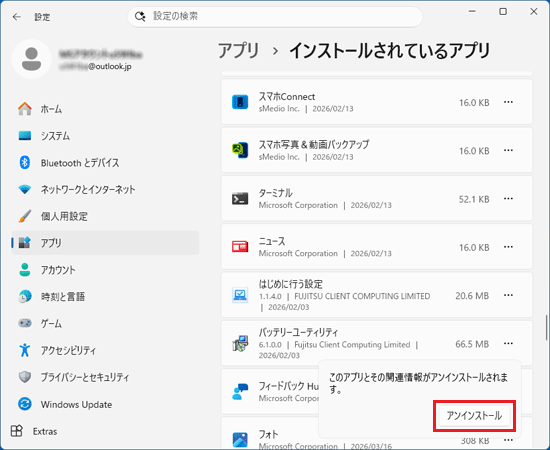The height and width of the screenshot is (450, 550).
Task: Click the フィードバック Hub app icon
Action: tap(240, 391)
